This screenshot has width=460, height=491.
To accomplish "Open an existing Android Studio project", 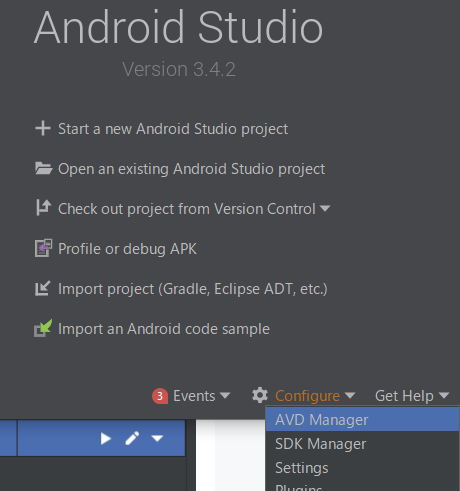I will (x=191, y=169).
